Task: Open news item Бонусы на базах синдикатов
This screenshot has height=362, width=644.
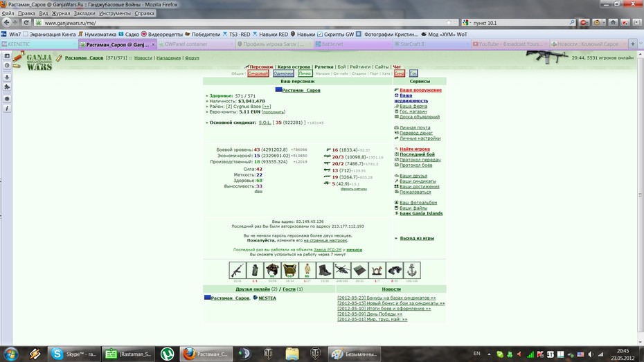Action: point(386,298)
